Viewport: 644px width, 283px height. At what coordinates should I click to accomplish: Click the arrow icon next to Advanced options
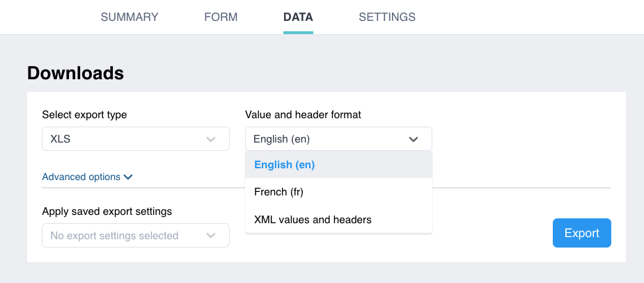(x=128, y=177)
